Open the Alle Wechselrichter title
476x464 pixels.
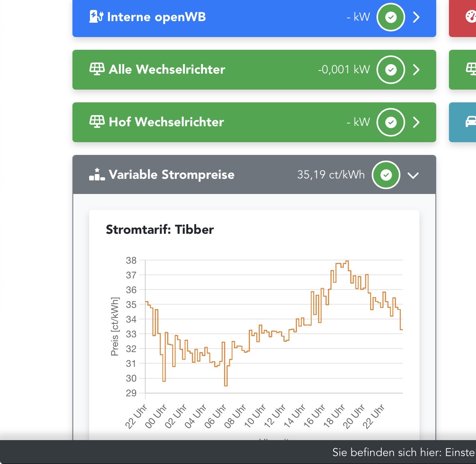[167, 69]
